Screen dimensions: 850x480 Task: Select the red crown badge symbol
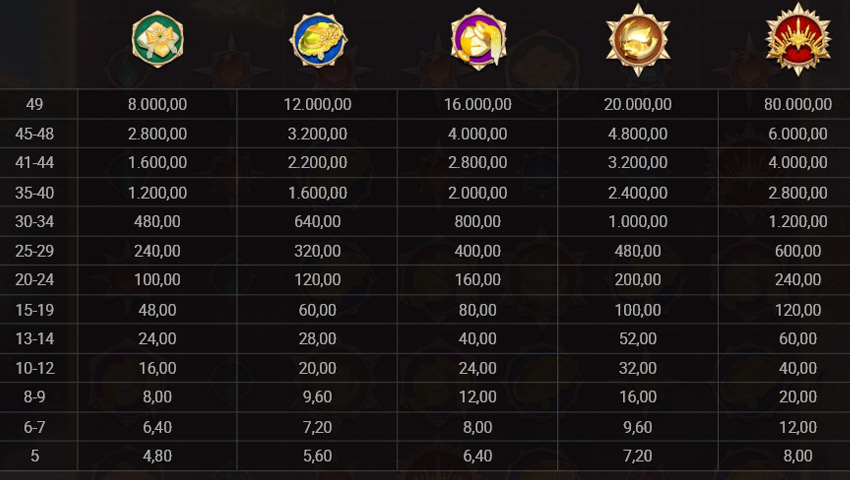tap(797, 40)
